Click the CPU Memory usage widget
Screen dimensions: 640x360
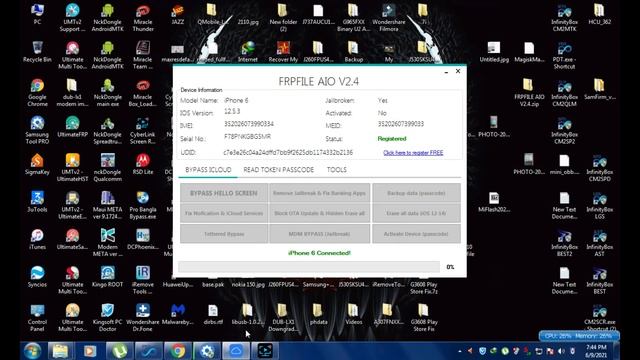(579, 336)
